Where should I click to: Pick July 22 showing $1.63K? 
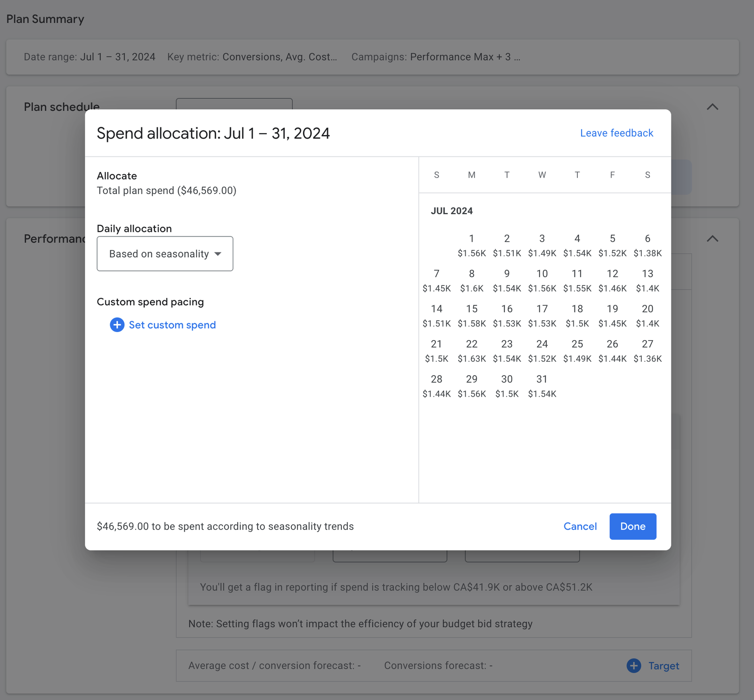[471, 350]
